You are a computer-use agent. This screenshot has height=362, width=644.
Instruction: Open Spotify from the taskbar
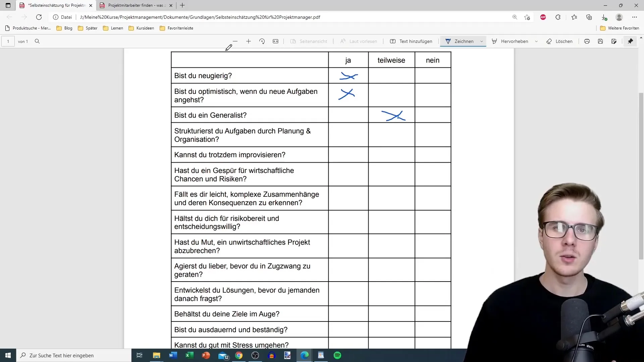[x=337, y=355]
